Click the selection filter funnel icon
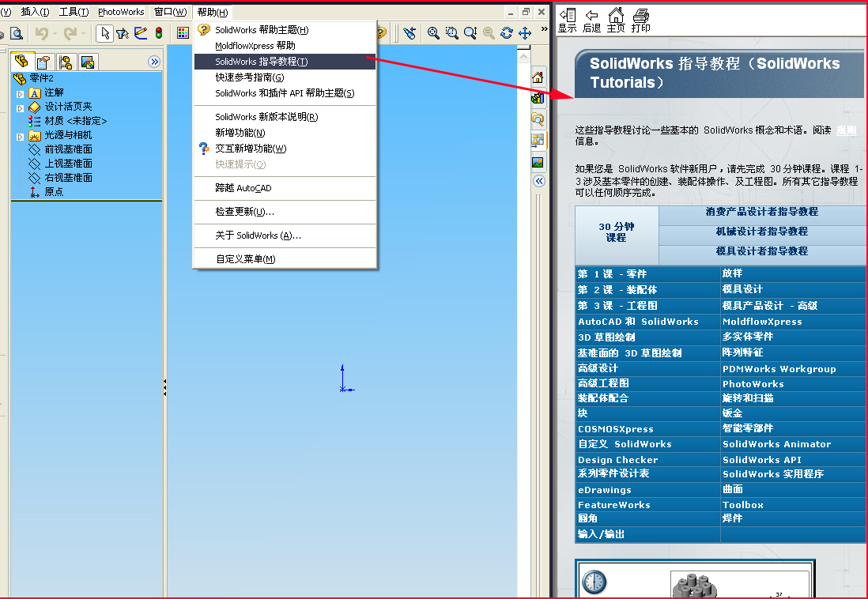The width and height of the screenshot is (868, 599). coord(123,34)
